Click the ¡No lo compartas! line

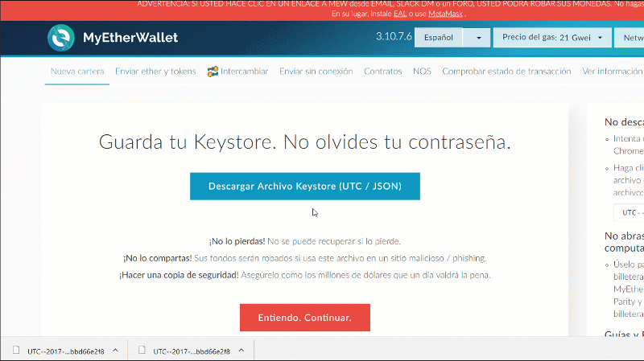[x=305, y=258]
